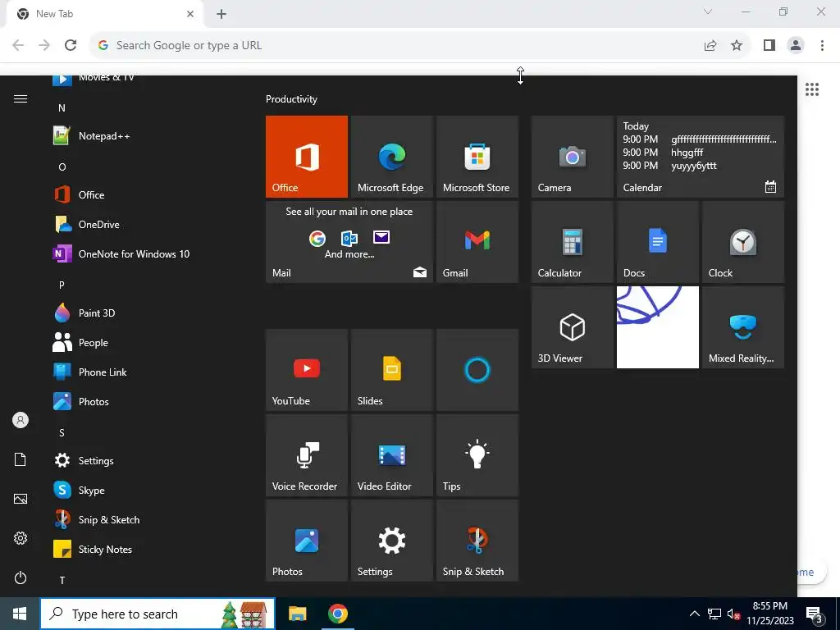
Task: Open the Settings gear tile
Action: click(x=391, y=540)
